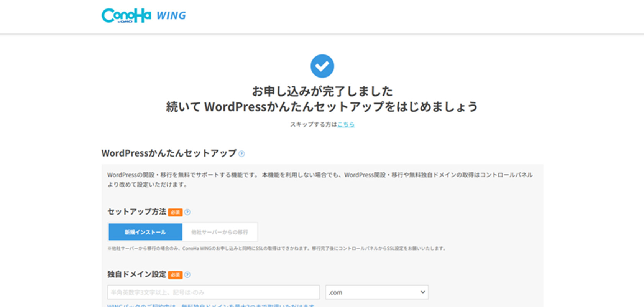Open help icon next to セットアップ方法

[x=187, y=212]
